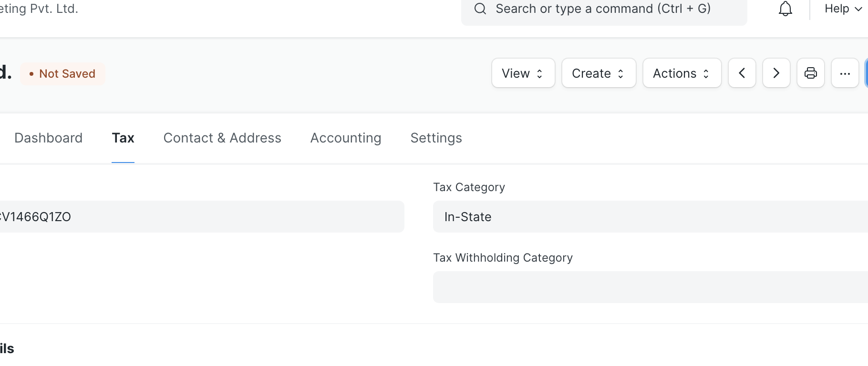Image resolution: width=868 pixels, height=366 pixels.
Task: Open the Settings tab
Action: (436, 138)
